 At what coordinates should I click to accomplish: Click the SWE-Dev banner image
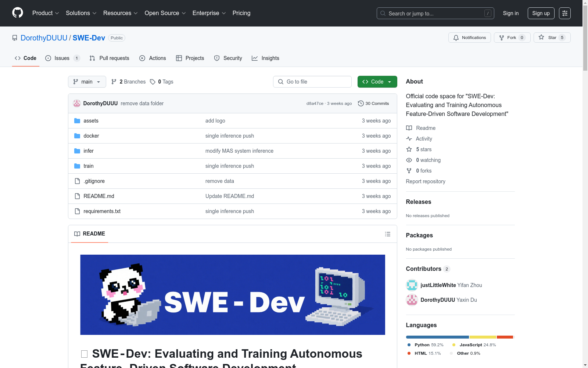coord(233,295)
